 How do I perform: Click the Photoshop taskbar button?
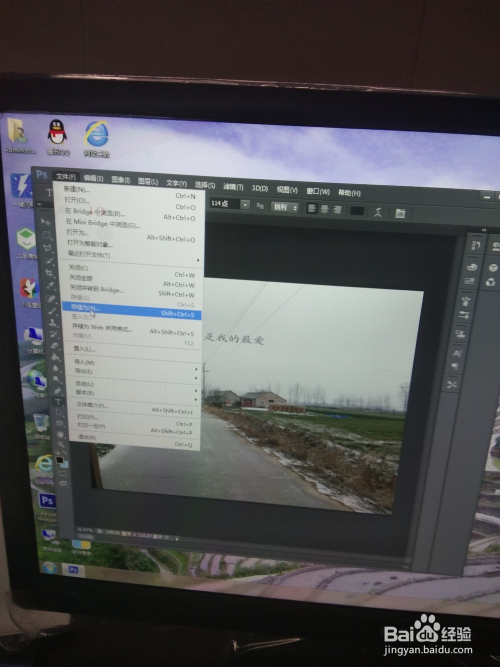pyautogui.click(x=73, y=569)
